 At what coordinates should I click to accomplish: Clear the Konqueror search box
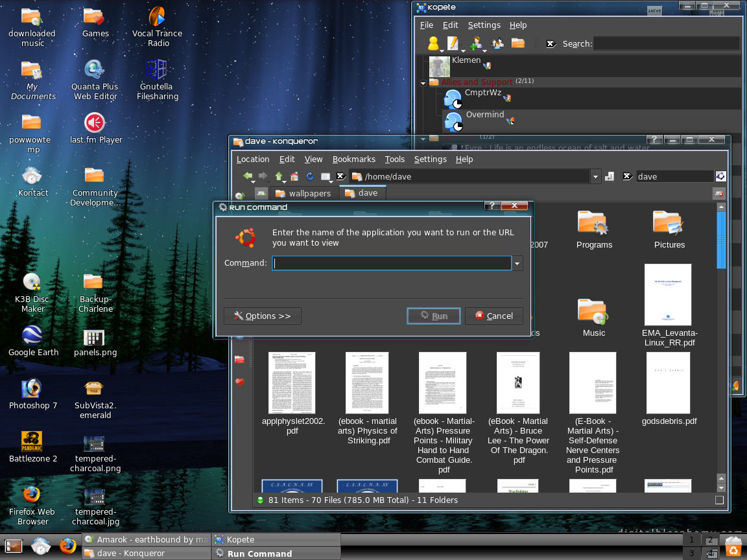tap(628, 176)
